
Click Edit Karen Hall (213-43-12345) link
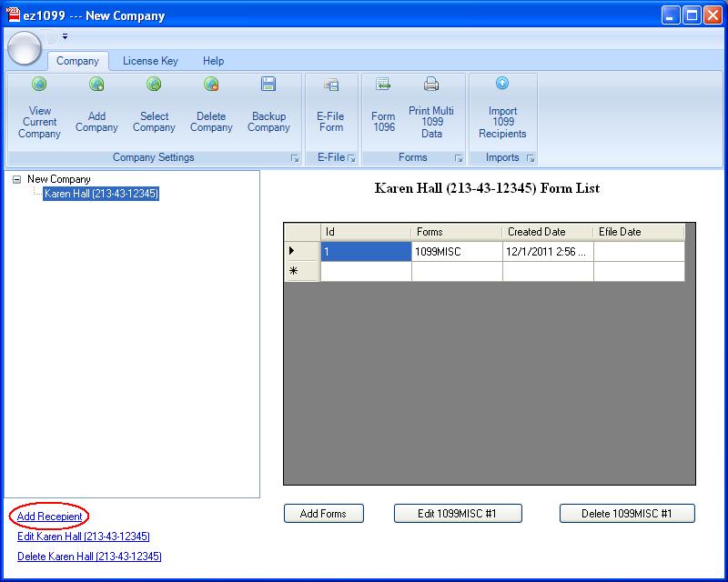[x=84, y=536]
